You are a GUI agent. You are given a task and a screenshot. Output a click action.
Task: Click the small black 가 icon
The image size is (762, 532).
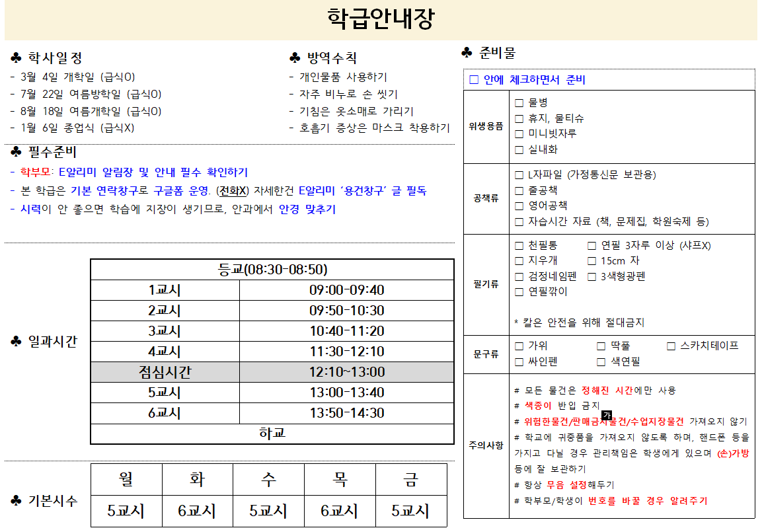click(x=607, y=414)
